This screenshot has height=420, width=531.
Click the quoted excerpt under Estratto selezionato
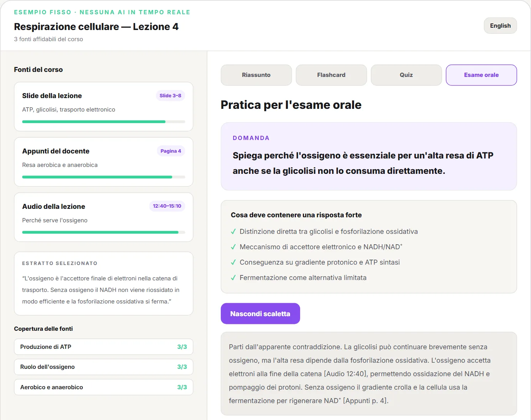click(101, 290)
